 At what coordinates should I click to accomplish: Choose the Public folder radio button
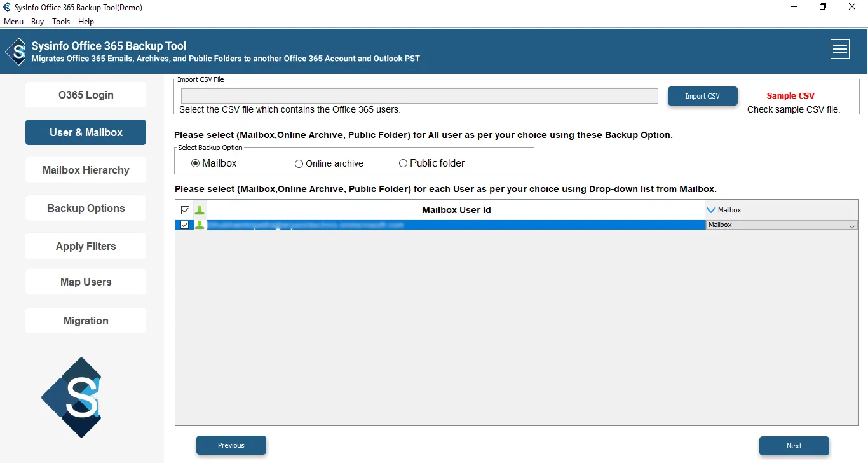(403, 163)
